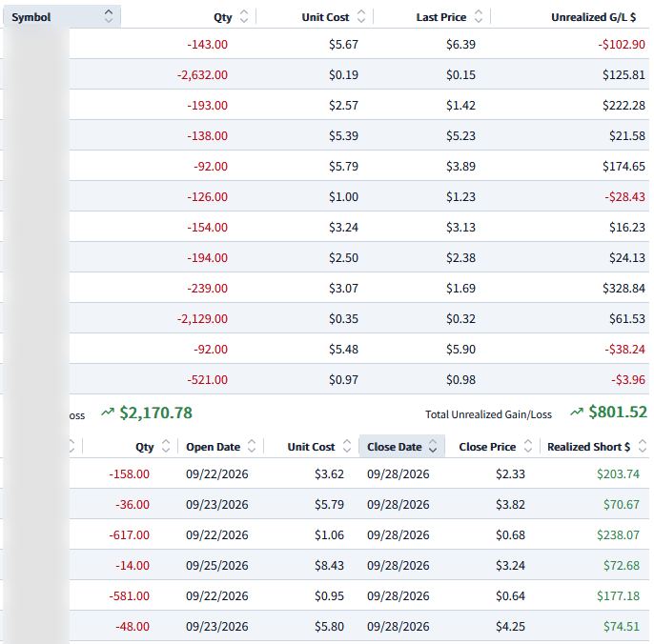Sort by Symbol column header
The width and height of the screenshot is (654, 644).
pos(62,17)
